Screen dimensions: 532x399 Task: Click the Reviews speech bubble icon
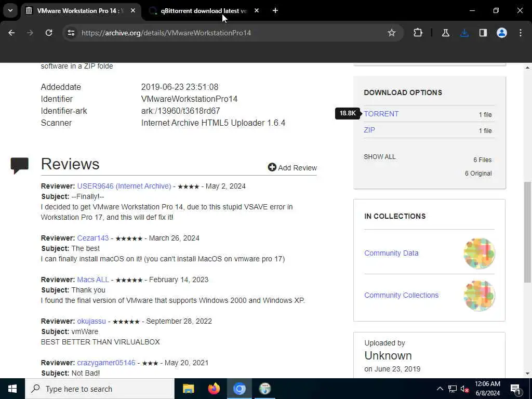(20, 166)
